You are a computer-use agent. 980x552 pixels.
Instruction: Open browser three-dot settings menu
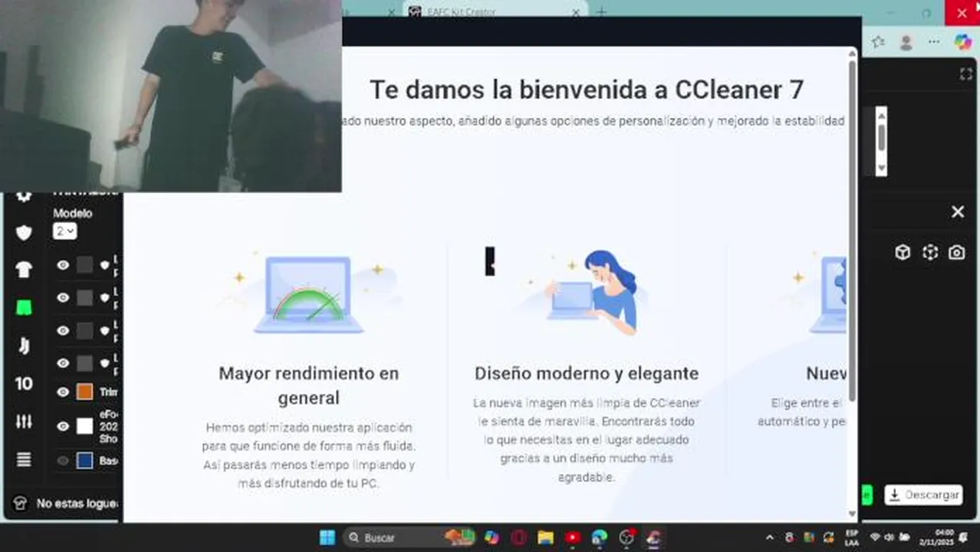[935, 42]
